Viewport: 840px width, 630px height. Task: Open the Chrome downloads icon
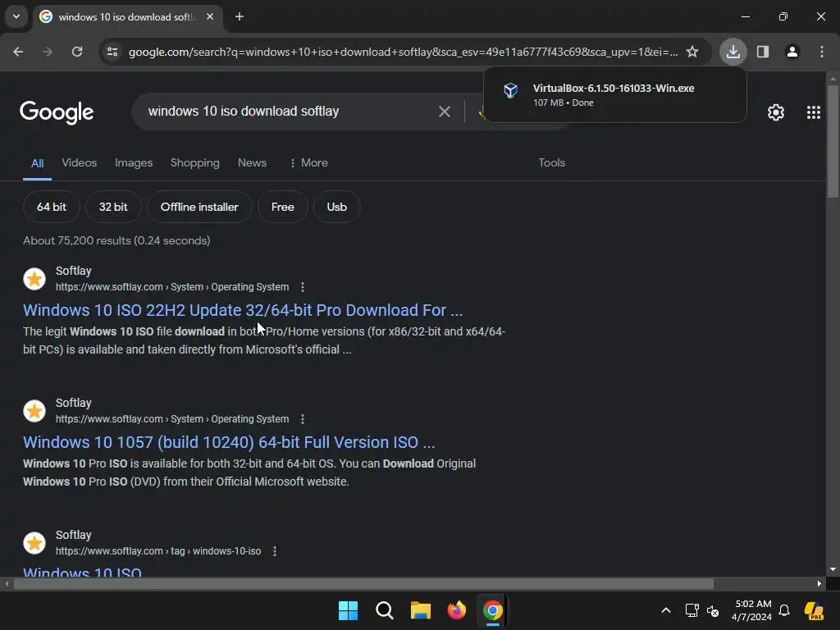point(733,52)
